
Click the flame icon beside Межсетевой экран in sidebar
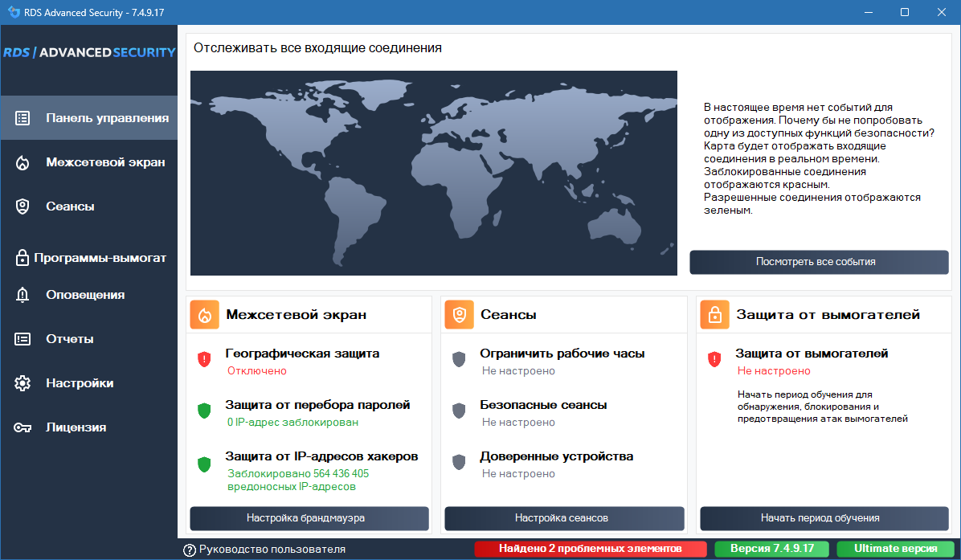tap(22, 162)
